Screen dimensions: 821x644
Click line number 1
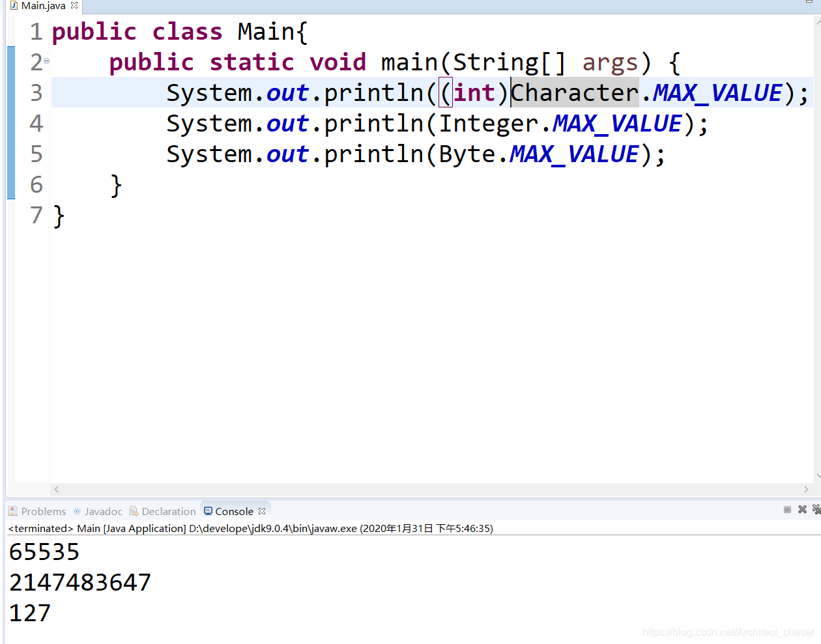pyautogui.click(x=36, y=31)
